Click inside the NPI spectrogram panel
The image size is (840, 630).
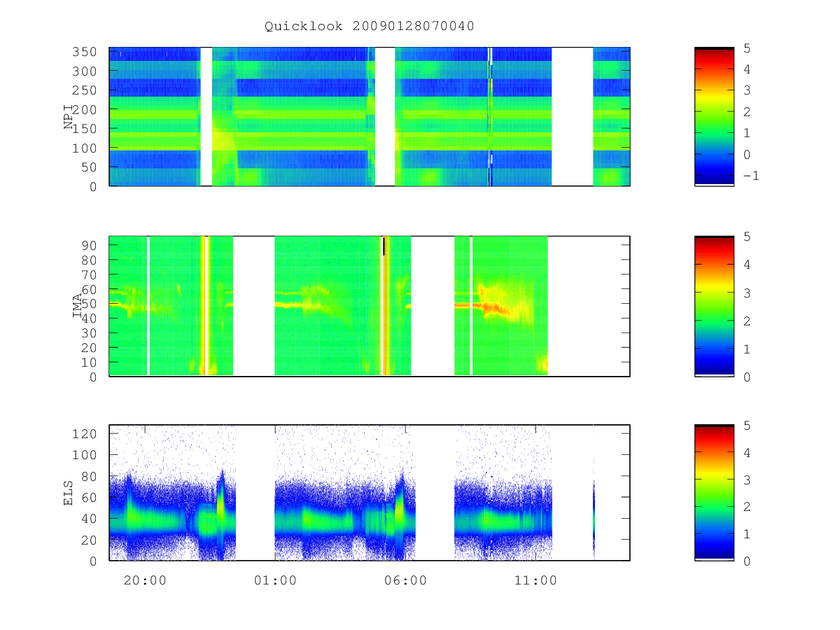pyautogui.click(x=370, y=116)
